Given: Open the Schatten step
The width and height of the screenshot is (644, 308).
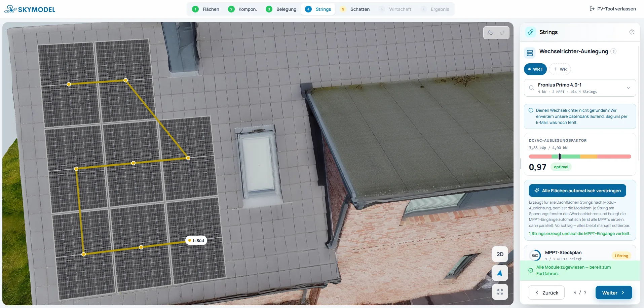Looking at the screenshot, I should pos(355,9).
